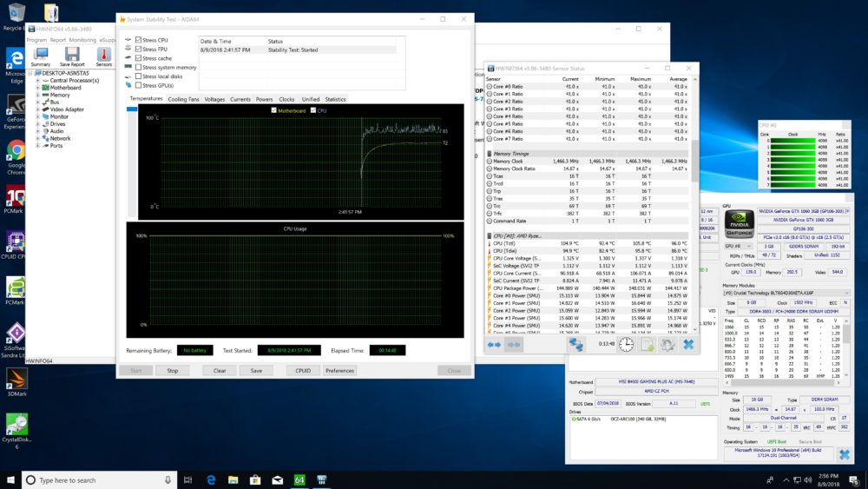The width and height of the screenshot is (868, 489).
Task: Expand Video Adapter tree node
Action: [x=38, y=109]
